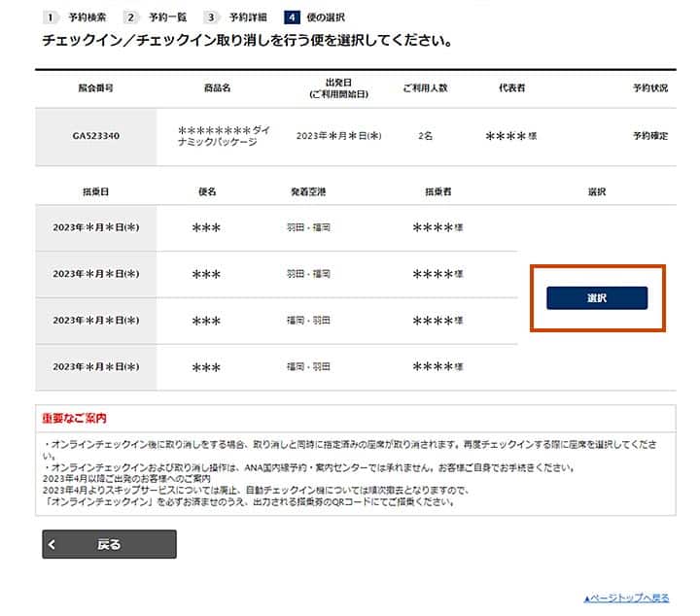
Task: Select the 予約検索 step label
Action: pos(87,17)
